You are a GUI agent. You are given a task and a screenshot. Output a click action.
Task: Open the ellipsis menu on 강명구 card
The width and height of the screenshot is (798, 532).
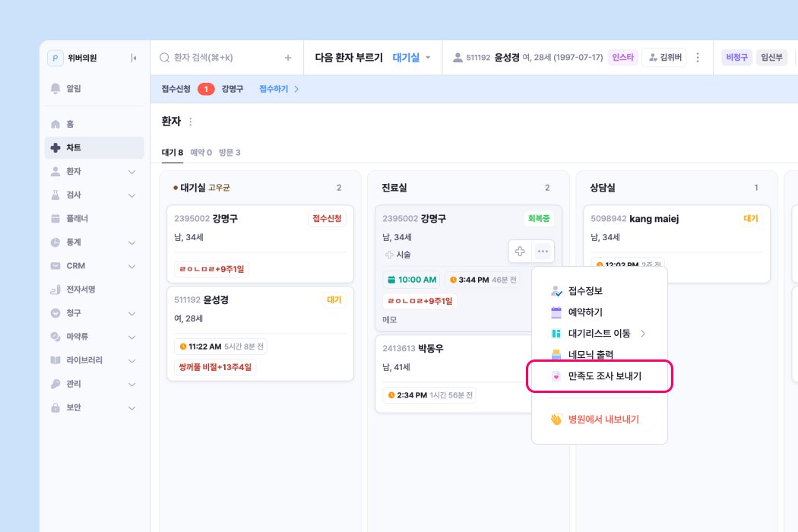(x=543, y=252)
